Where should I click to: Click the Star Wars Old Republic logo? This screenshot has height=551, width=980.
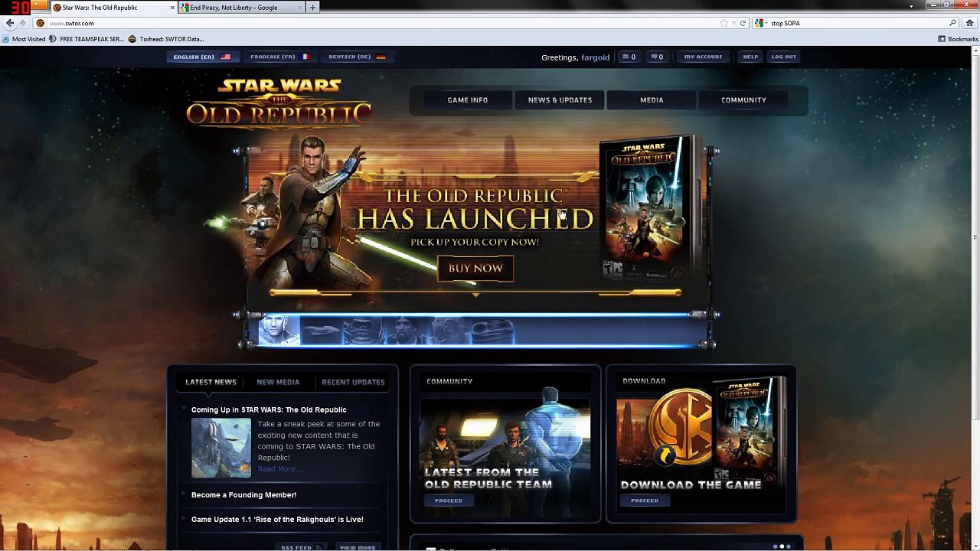[x=279, y=103]
